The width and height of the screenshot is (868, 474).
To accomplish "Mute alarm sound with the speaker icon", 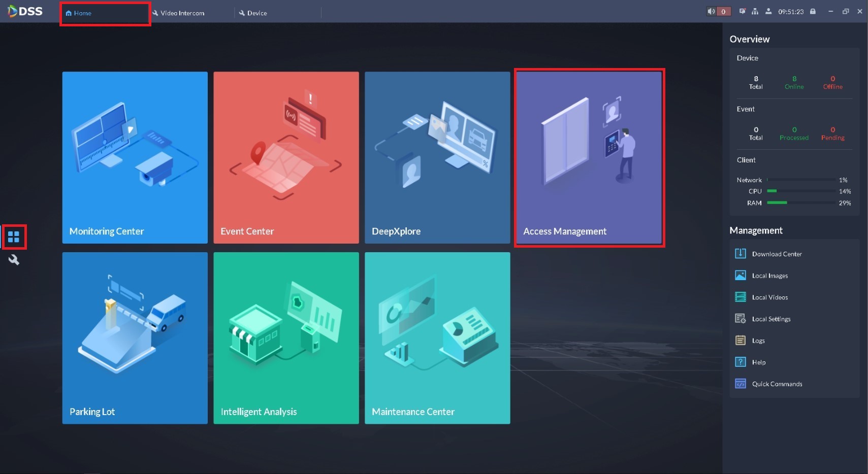I will (711, 11).
